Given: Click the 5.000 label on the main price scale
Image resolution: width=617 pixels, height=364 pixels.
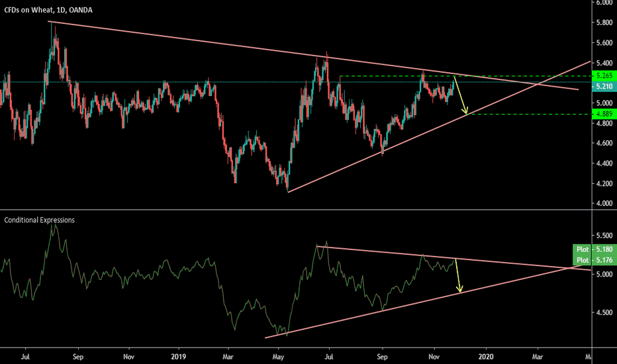Looking at the screenshot, I should coord(604,103).
